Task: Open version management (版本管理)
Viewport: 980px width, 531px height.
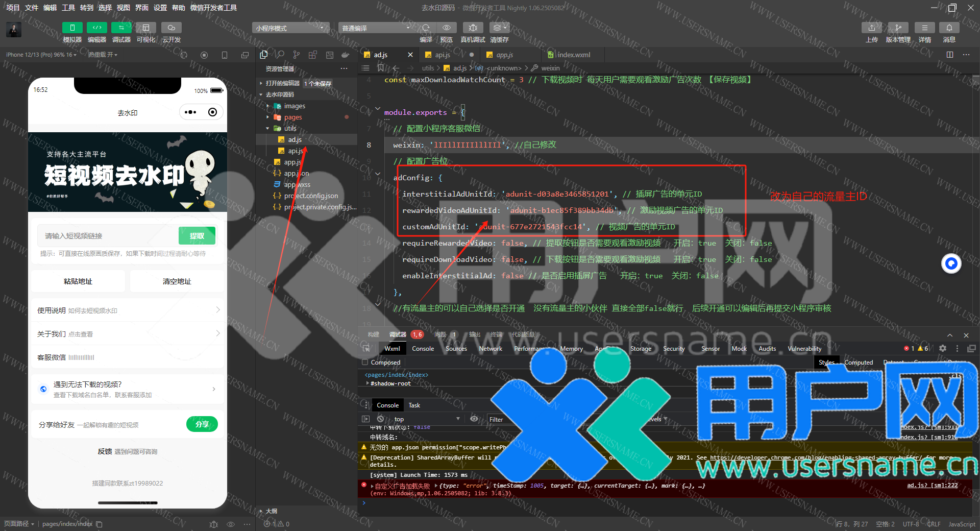Action: click(x=898, y=28)
